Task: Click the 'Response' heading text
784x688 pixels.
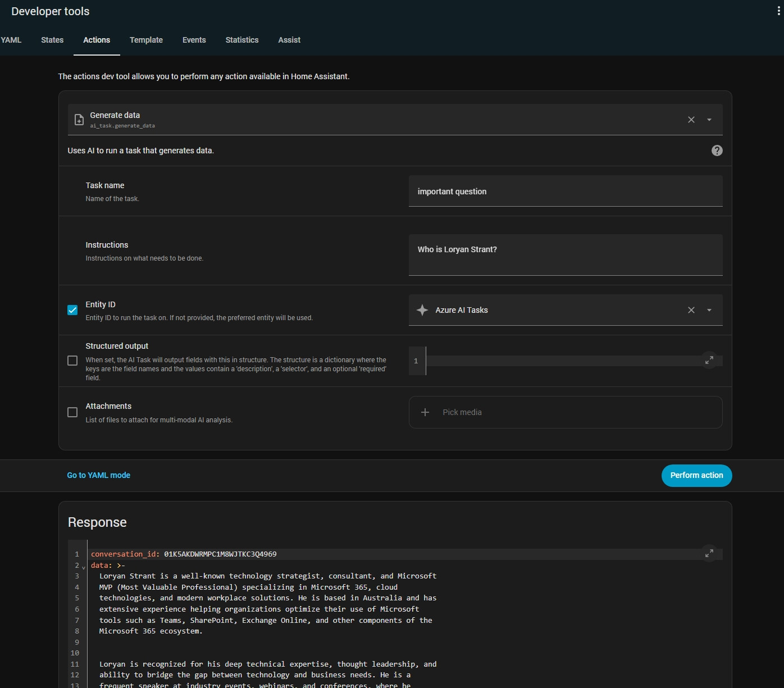Action: point(97,522)
